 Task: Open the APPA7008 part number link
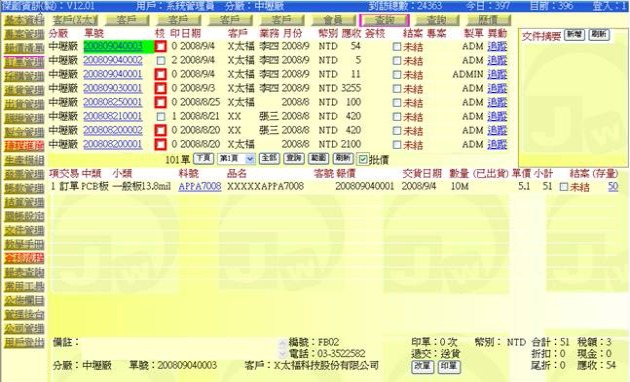click(200, 186)
